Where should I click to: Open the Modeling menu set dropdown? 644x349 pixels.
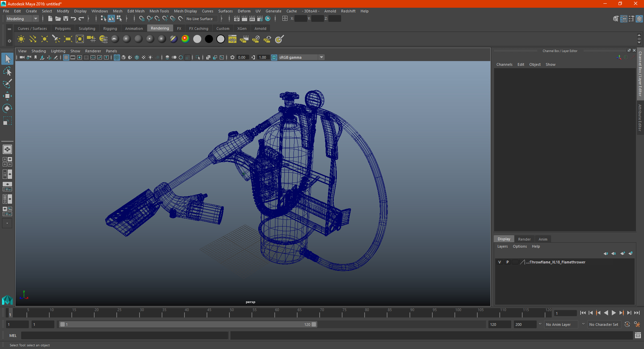pyautogui.click(x=22, y=19)
